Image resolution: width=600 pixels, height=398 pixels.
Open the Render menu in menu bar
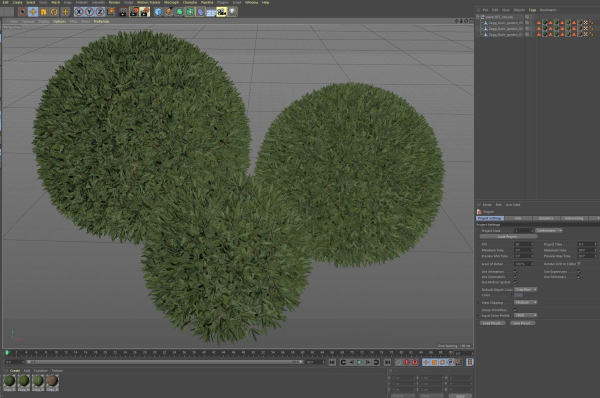point(114,2)
